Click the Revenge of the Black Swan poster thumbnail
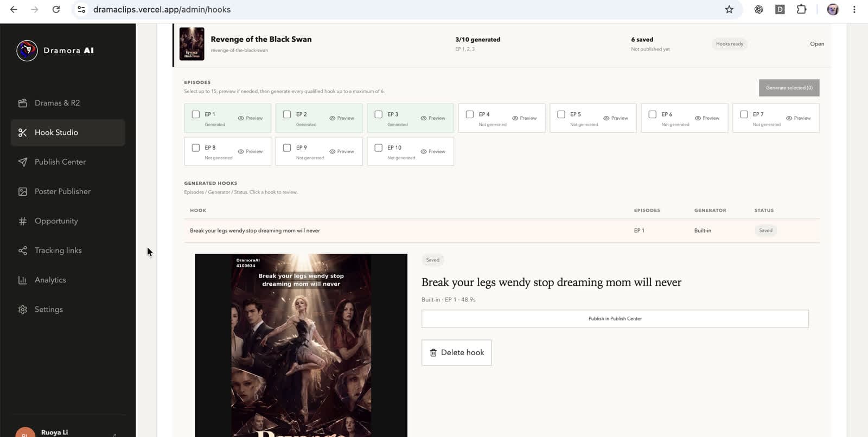The height and width of the screenshot is (437, 868). [x=192, y=44]
